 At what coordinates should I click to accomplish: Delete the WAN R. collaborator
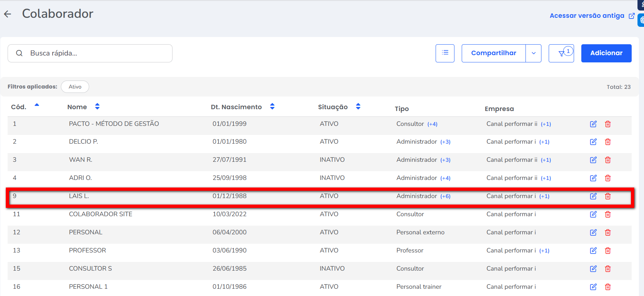(608, 160)
